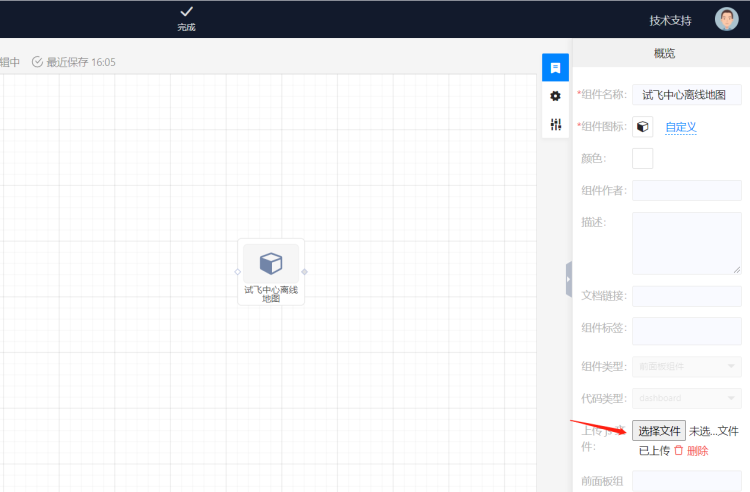Viewport: 750px width, 492px height.
Task: Click the 选择文件 upload button
Action: point(659,431)
